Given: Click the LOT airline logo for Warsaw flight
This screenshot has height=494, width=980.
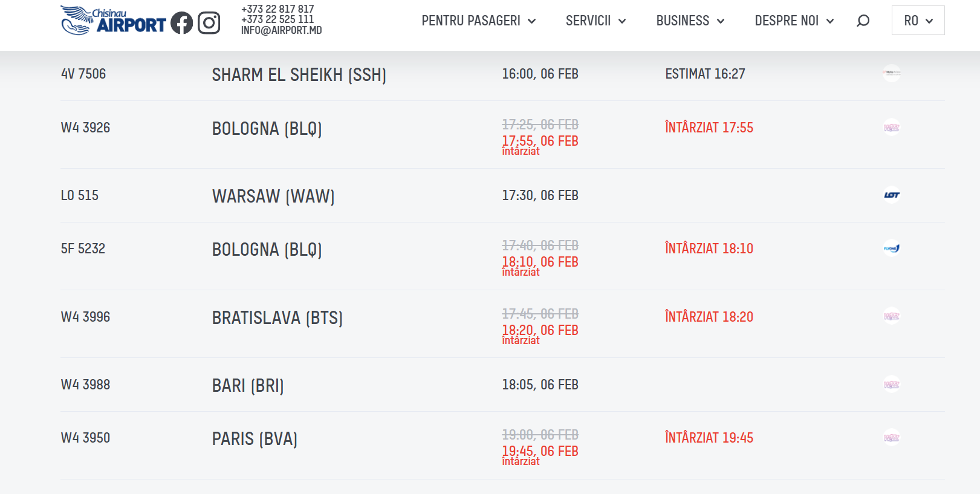Looking at the screenshot, I should [892, 195].
